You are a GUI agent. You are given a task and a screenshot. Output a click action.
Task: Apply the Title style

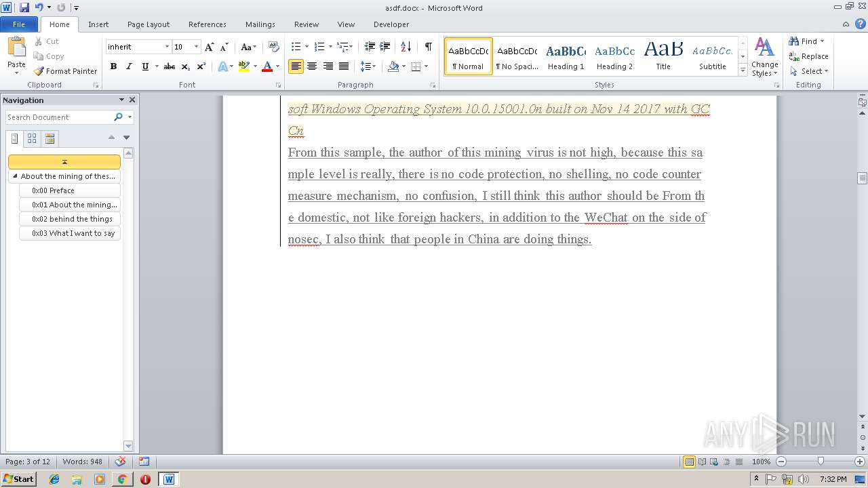(663, 56)
